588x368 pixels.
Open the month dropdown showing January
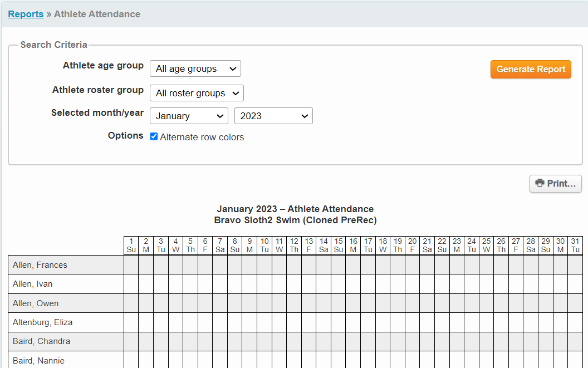coord(189,116)
